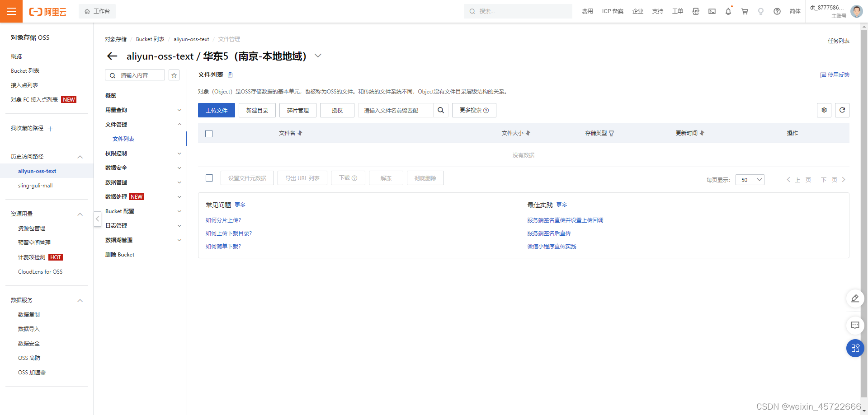The image size is (868, 415).
Task: Open notifications bell icon
Action: [x=728, y=11]
